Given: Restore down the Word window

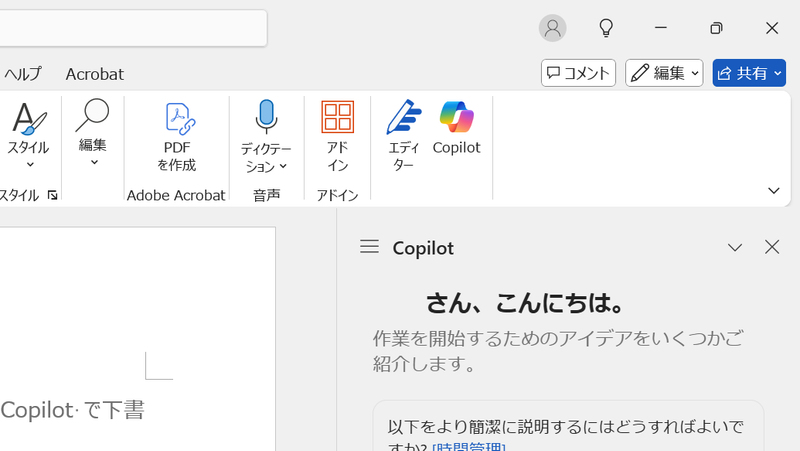Looking at the screenshot, I should [716, 28].
